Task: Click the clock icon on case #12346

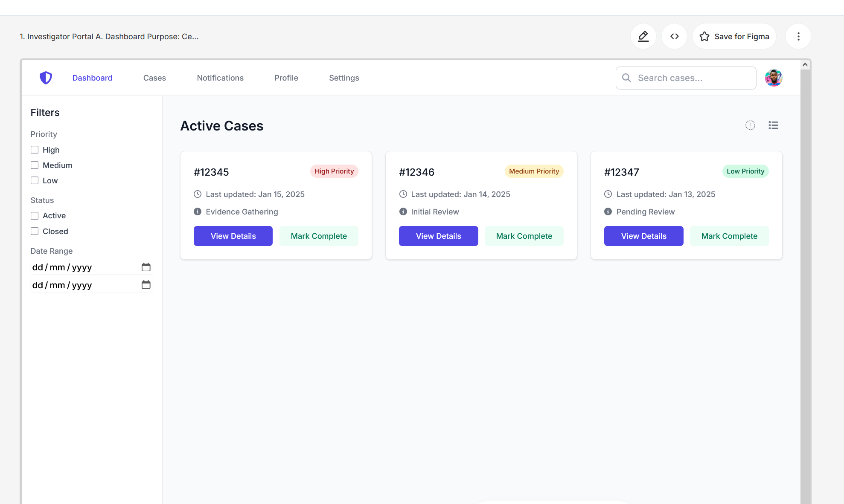Action: click(x=403, y=194)
